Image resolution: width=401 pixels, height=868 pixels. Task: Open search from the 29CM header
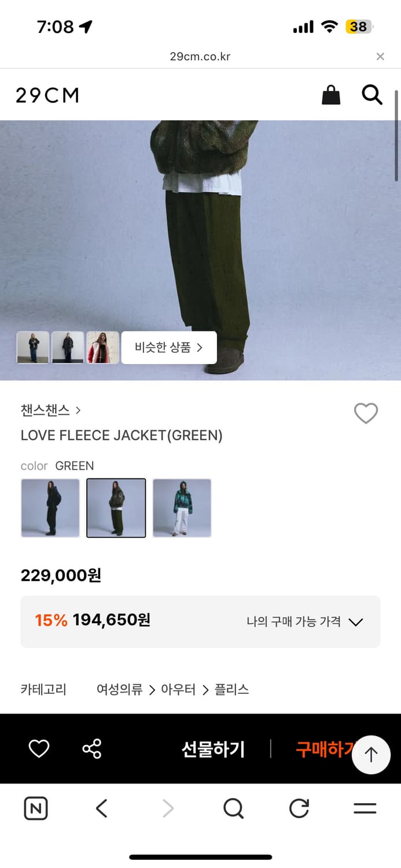point(371,95)
